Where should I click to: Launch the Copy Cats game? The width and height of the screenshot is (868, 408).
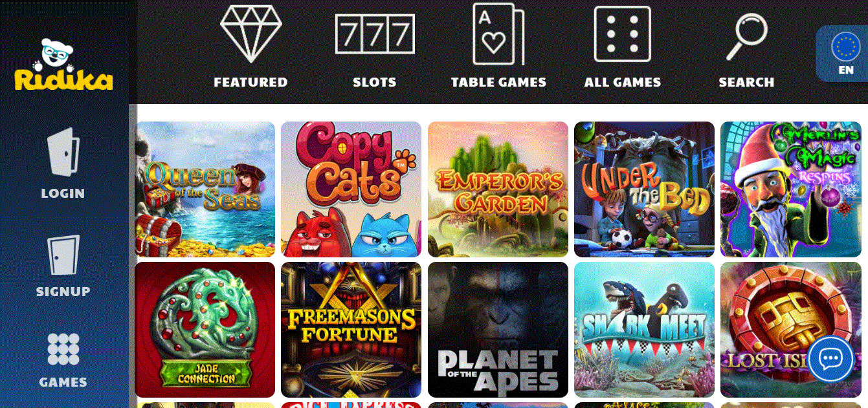351,189
